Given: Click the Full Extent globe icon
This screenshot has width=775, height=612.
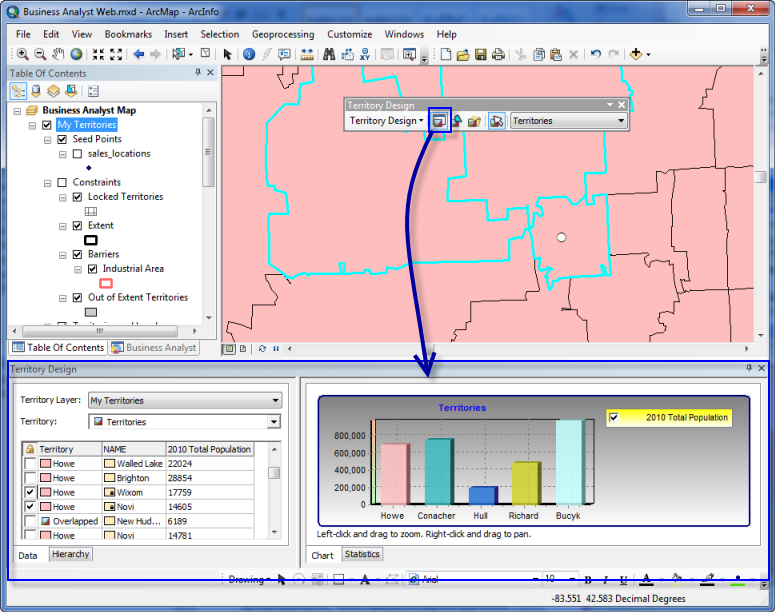Looking at the screenshot, I should pyautogui.click(x=78, y=54).
